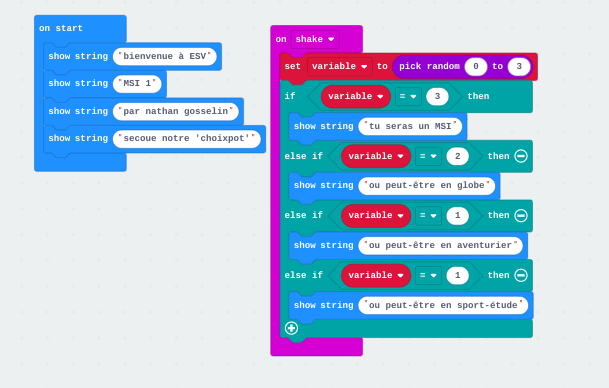Open the shake event dropdown

point(315,39)
